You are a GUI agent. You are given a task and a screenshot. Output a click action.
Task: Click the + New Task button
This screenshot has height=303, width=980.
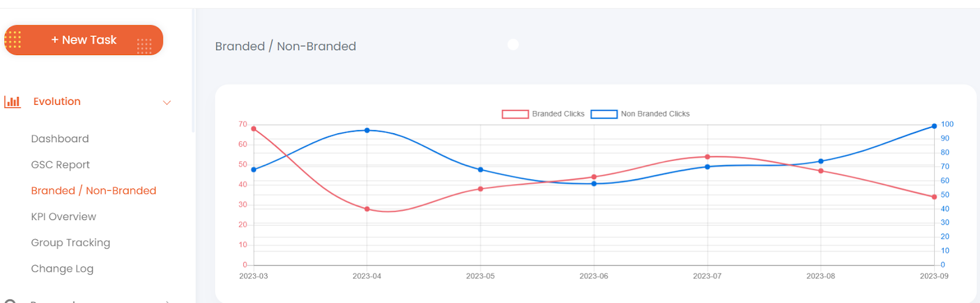pyautogui.click(x=84, y=40)
